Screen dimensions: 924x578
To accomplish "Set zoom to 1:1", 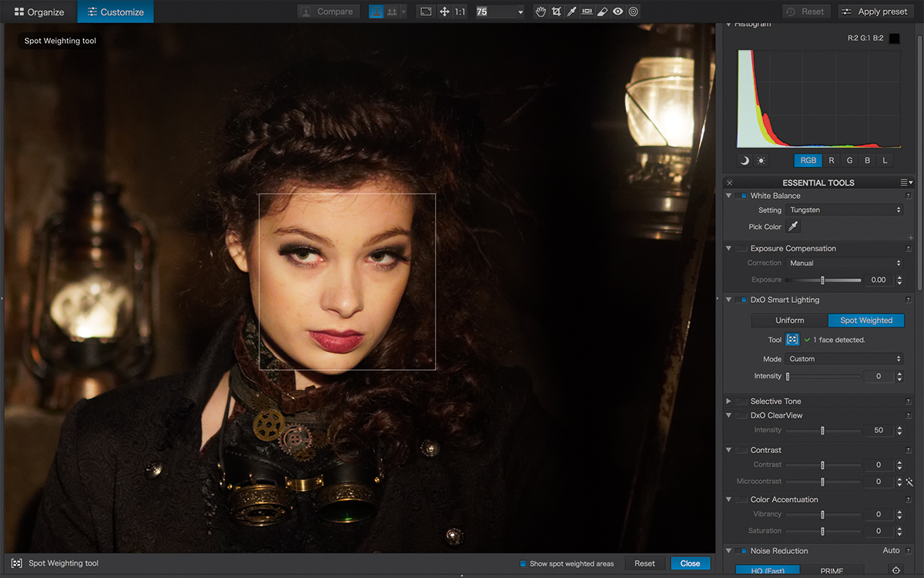I will (460, 12).
